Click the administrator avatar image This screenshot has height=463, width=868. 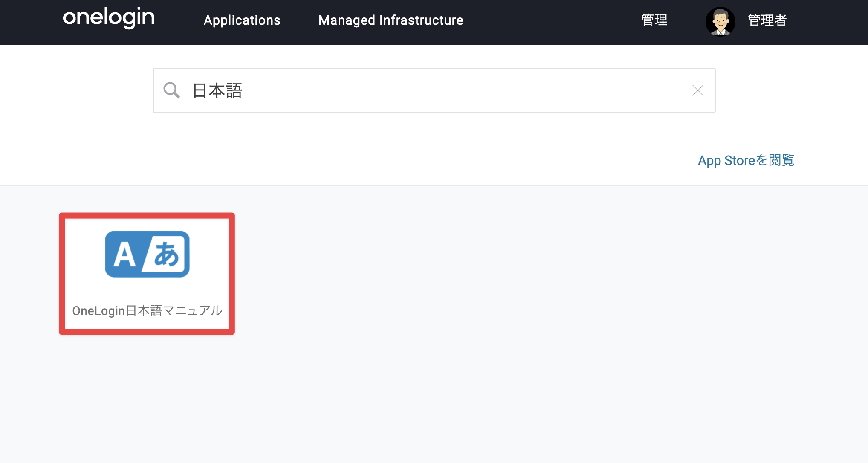click(x=720, y=21)
